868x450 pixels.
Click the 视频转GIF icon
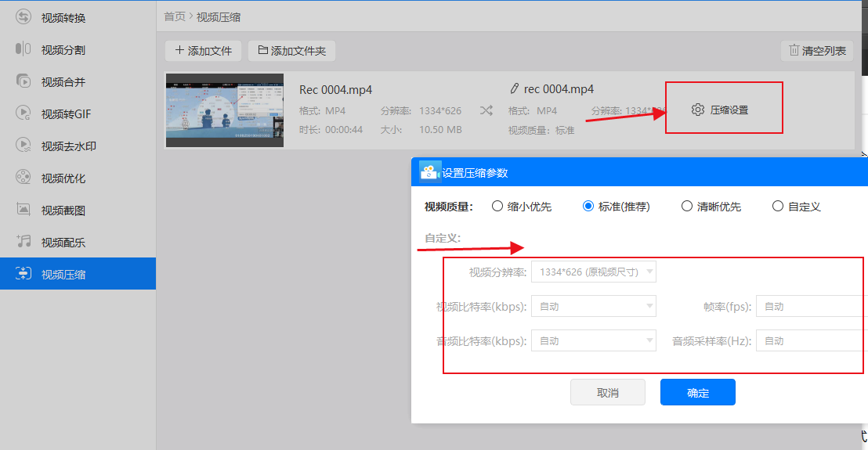[24, 113]
